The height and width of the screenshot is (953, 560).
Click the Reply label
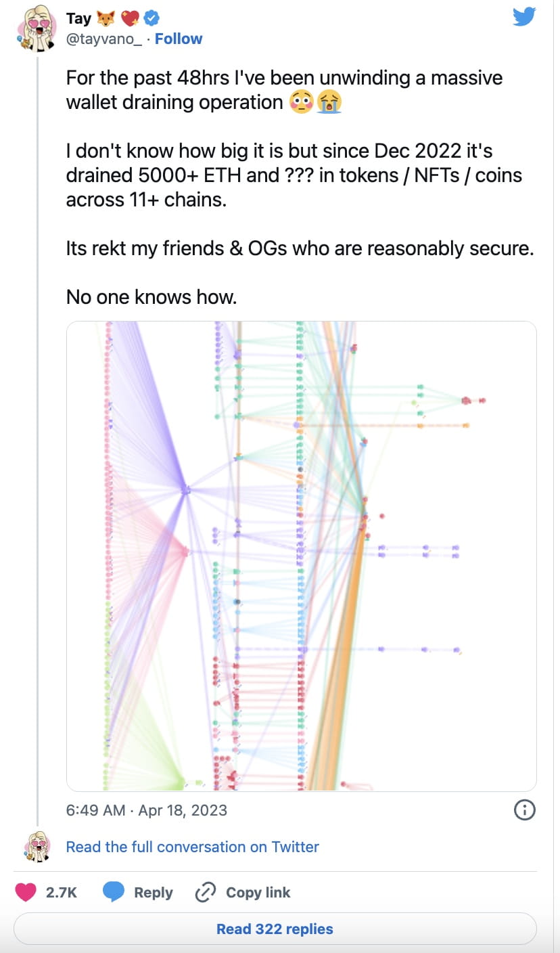(x=153, y=892)
